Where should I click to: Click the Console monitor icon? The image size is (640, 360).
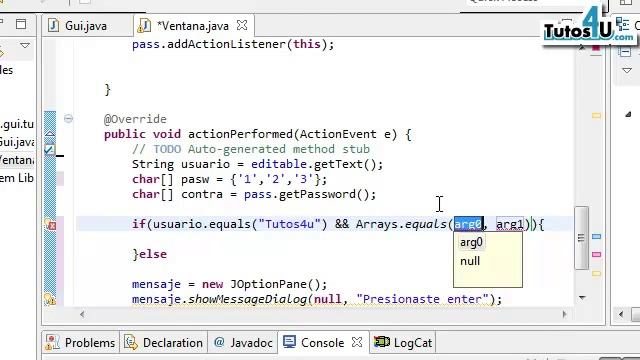289,342
